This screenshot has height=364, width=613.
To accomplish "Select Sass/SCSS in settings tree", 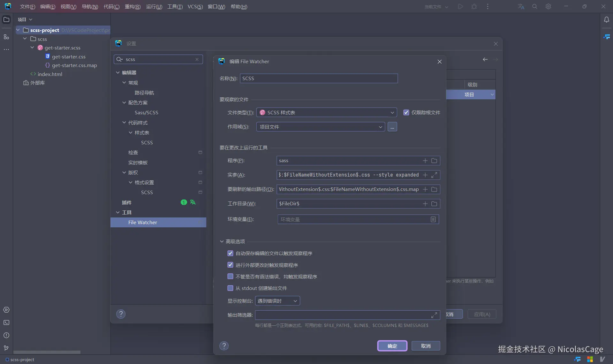I will [x=146, y=112].
